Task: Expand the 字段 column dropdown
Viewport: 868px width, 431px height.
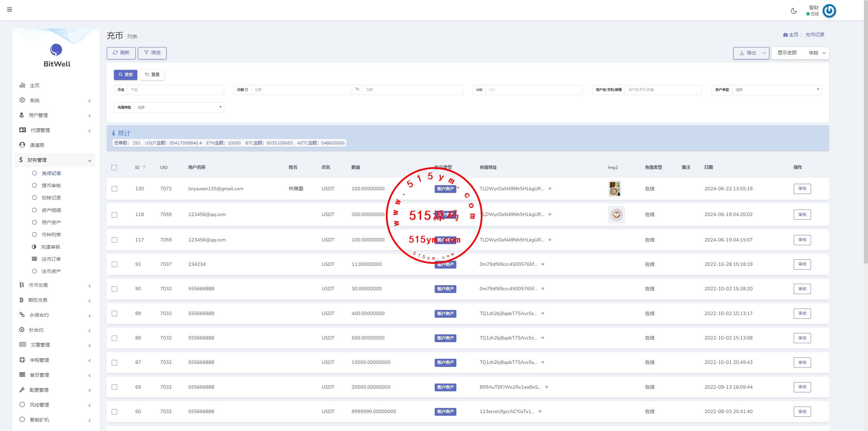Action: coord(817,53)
